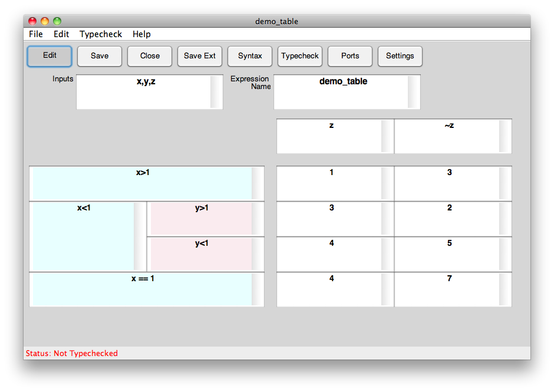Select the x>1 condition cell
Image resolution: width=554 pixels, height=392 pixels.
(141, 183)
